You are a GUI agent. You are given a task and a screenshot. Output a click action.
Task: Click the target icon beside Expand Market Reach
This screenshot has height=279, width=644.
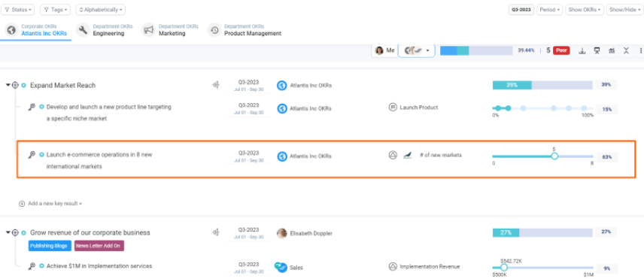click(x=15, y=85)
